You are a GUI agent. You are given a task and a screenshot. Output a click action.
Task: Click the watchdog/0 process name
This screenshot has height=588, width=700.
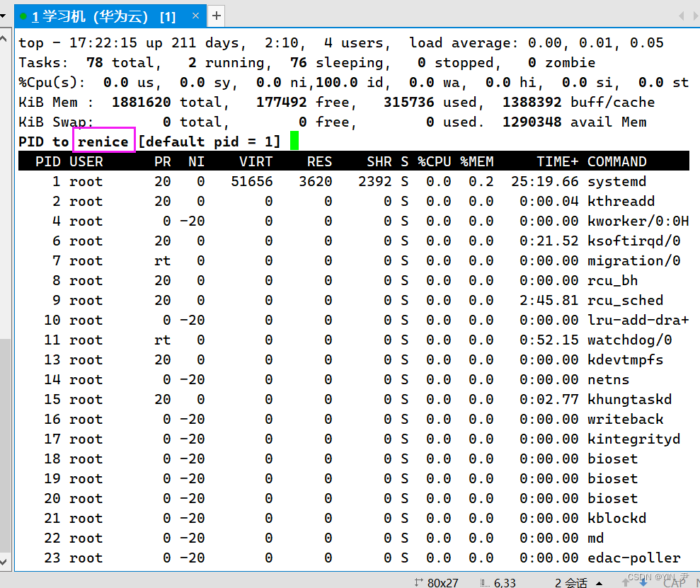630,340
